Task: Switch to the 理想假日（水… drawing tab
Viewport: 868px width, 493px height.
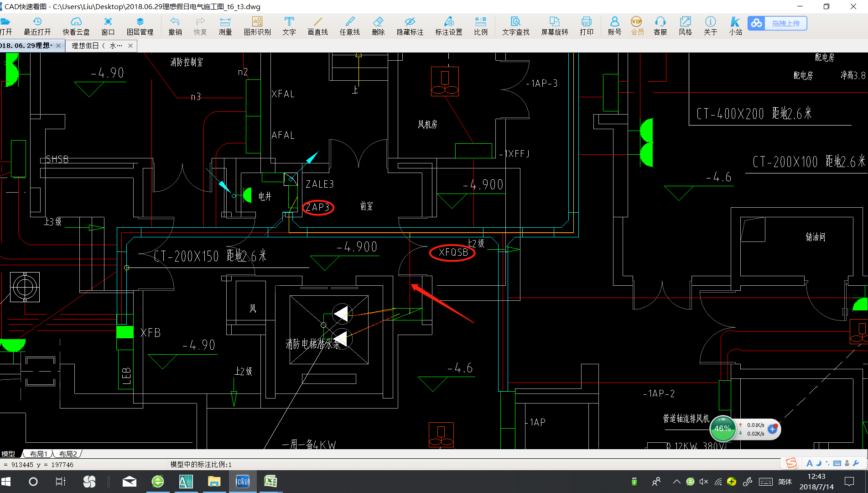Action: (x=97, y=46)
